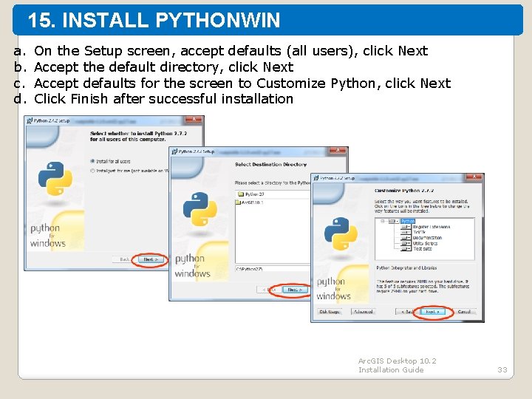Click the slide page number 33

pyautogui.click(x=502, y=369)
